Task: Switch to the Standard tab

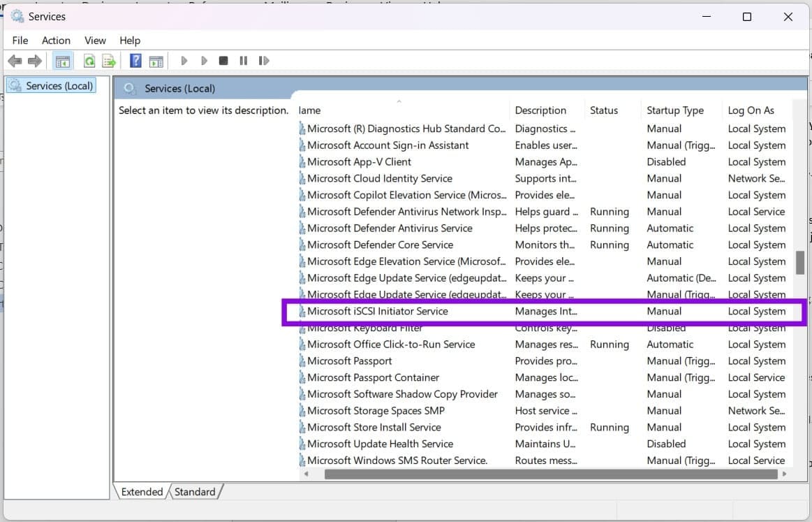Action: tap(195, 491)
